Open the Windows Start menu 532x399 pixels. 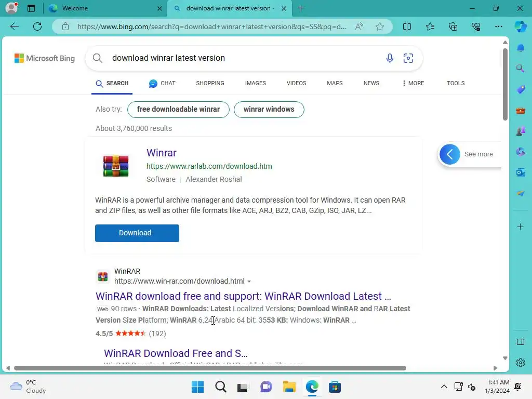pyautogui.click(x=197, y=387)
